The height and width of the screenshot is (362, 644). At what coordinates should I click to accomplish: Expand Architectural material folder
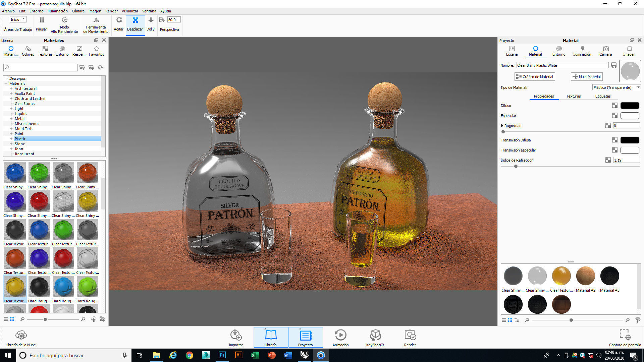click(11, 88)
